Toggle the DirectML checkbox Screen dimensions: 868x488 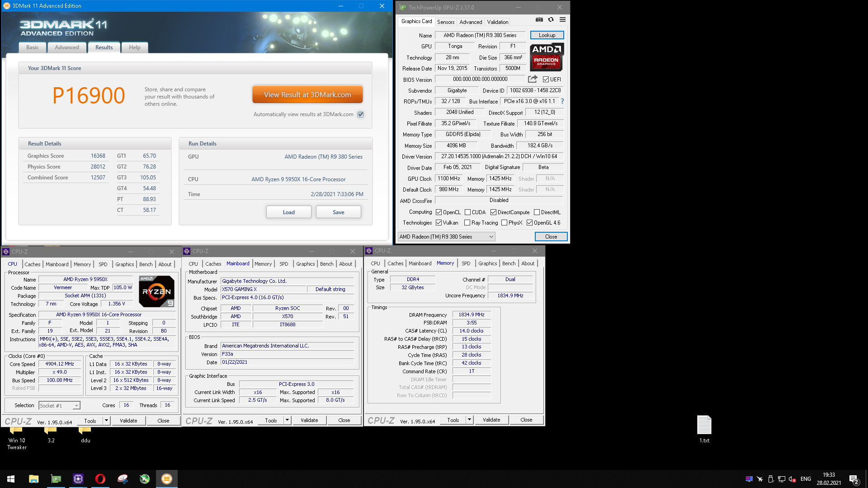pos(537,212)
